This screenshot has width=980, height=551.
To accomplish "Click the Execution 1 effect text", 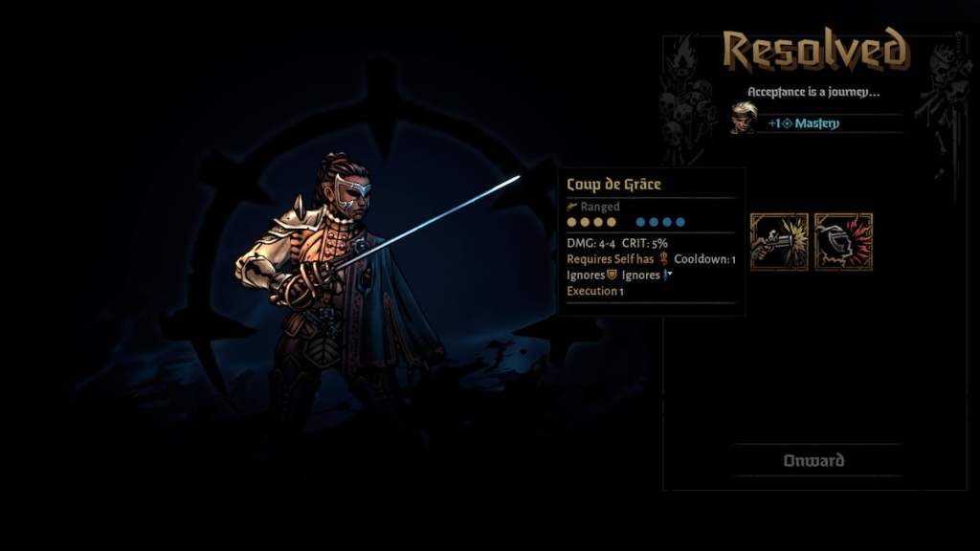I will click(595, 291).
